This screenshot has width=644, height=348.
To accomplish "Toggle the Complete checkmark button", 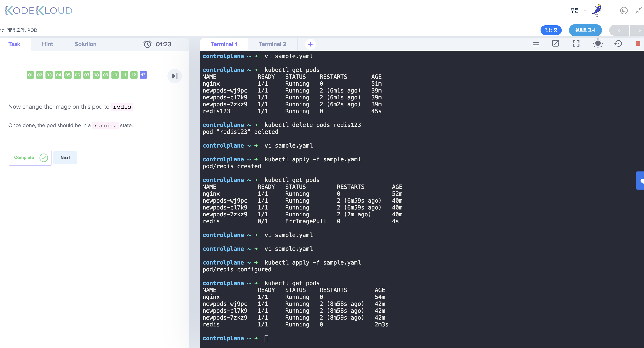I will (30, 158).
